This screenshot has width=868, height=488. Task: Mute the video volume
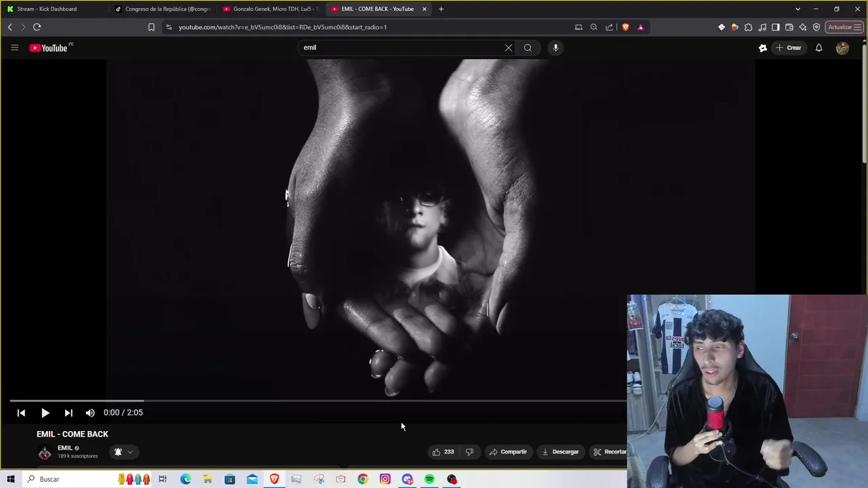pyautogui.click(x=90, y=413)
